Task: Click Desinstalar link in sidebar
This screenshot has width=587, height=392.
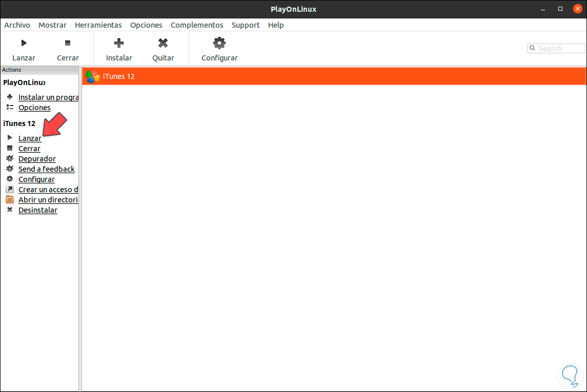Action: (x=38, y=210)
